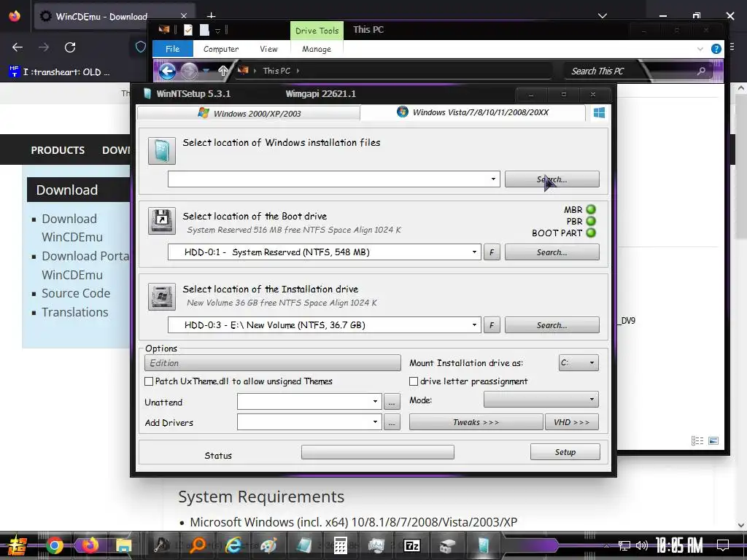Click the PBR green status indicator
The height and width of the screenshot is (560, 747).
point(591,221)
